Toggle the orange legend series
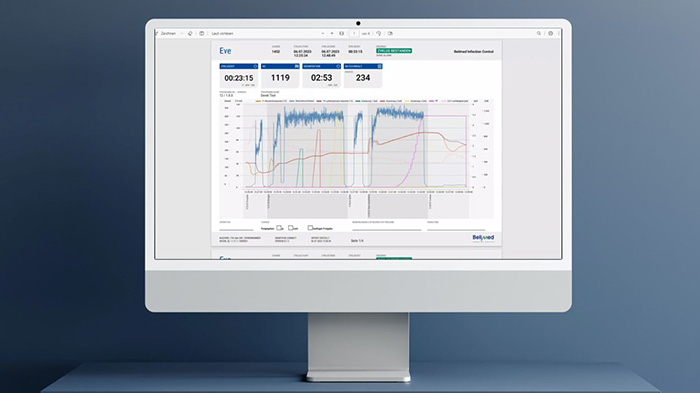700x393 pixels. (272, 101)
